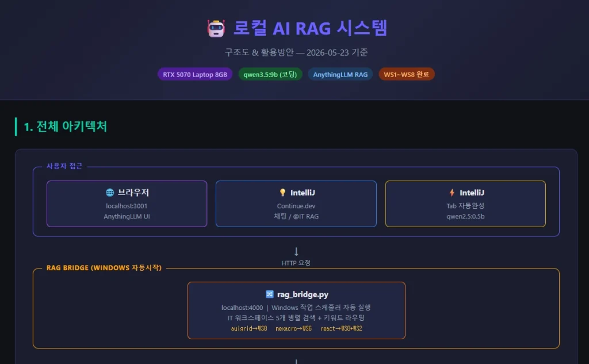Click the lightning bolt icon beside IntelliJ

(x=452, y=193)
